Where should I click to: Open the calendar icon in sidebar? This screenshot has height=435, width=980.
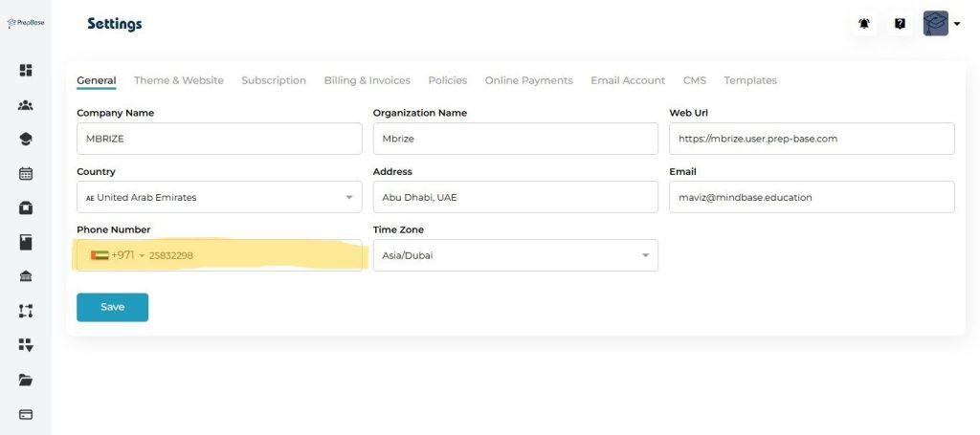tap(26, 174)
